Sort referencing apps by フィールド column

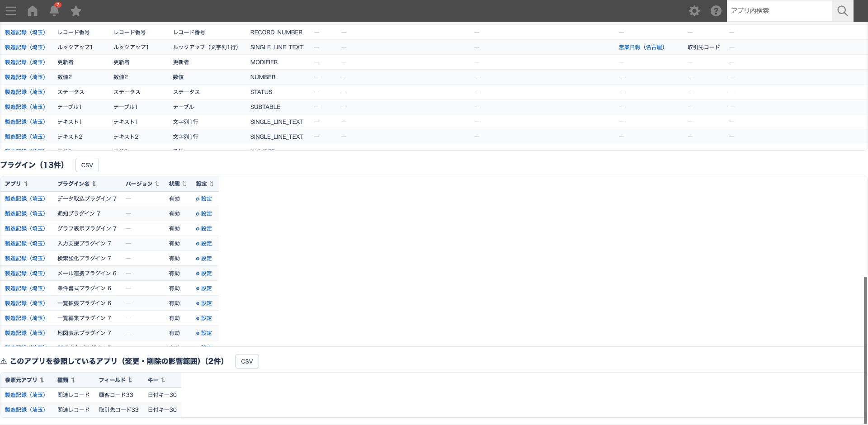(116, 380)
